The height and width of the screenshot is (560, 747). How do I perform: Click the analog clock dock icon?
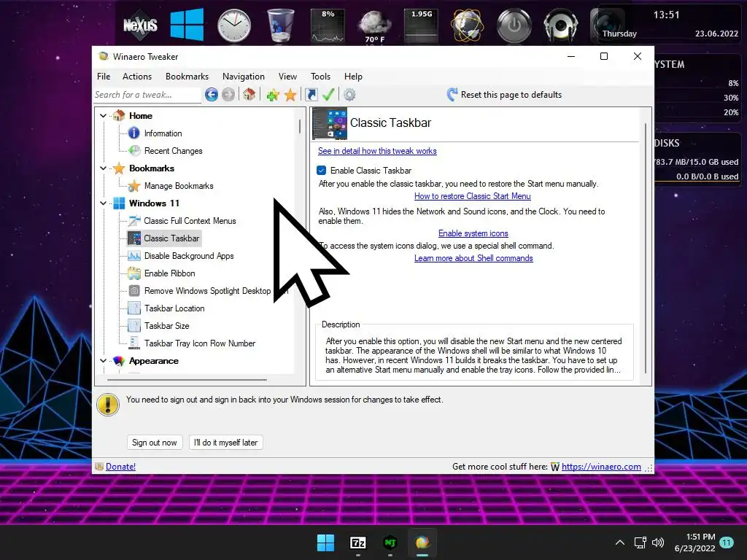pos(234,25)
